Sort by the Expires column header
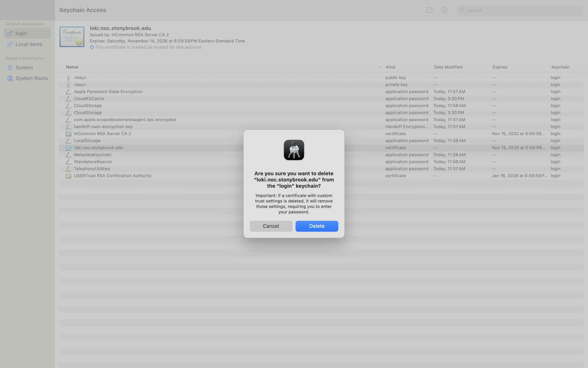This screenshot has height=368, width=588. pos(500,67)
